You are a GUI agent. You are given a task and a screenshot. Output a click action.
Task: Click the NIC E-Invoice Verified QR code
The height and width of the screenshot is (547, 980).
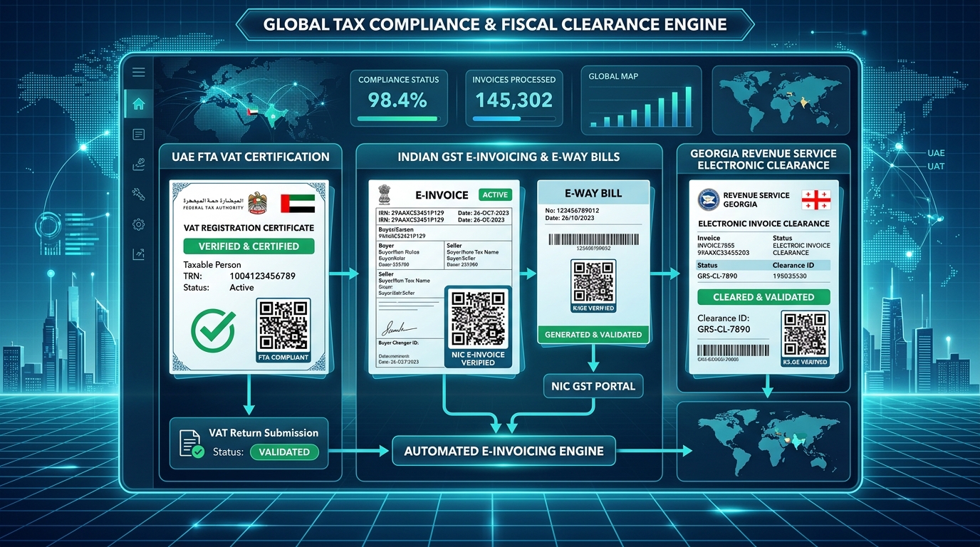(479, 318)
